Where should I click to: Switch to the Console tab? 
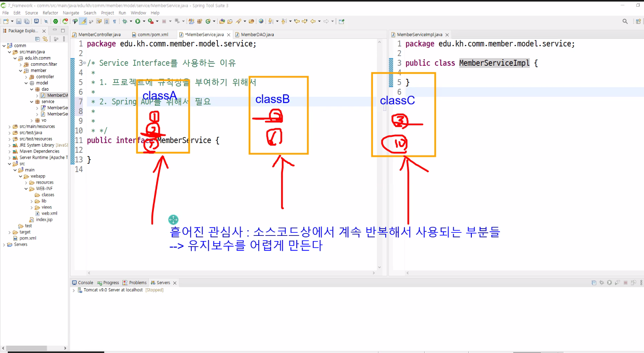tap(82, 283)
